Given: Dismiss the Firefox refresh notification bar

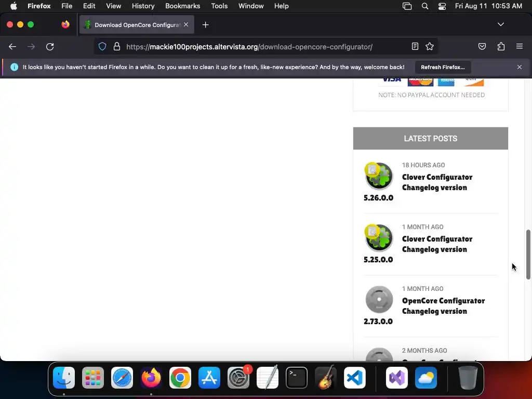Looking at the screenshot, I should tap(520, 67).
